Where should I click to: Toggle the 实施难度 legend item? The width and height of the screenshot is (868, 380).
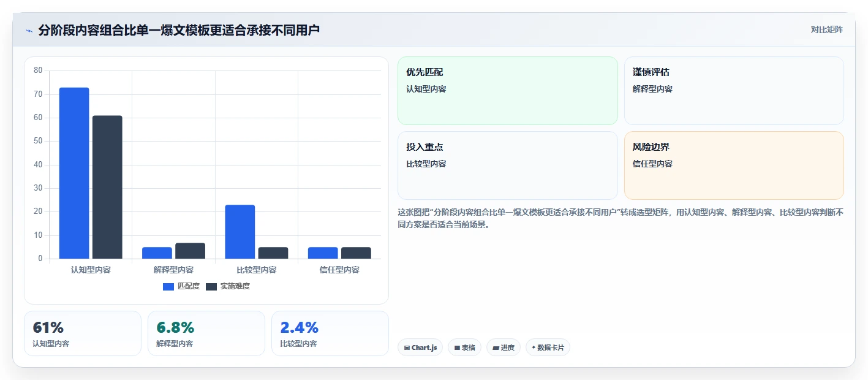point(228,286)
